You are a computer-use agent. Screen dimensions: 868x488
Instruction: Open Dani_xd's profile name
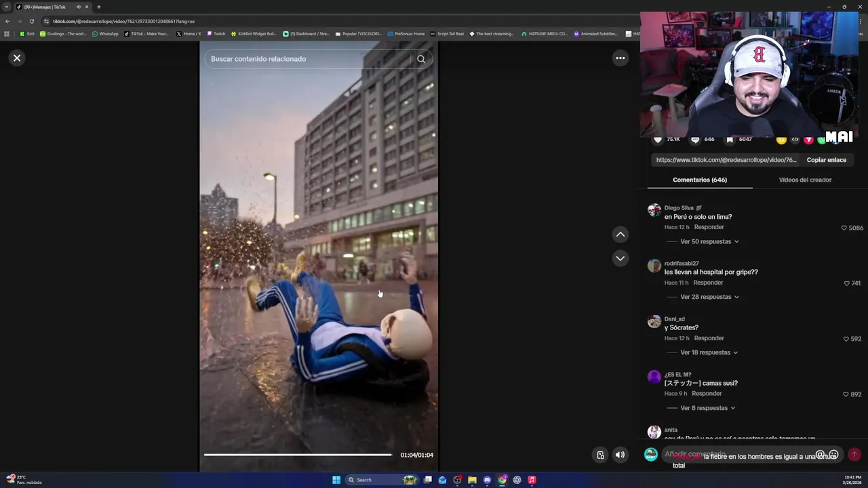click(675, 319)
